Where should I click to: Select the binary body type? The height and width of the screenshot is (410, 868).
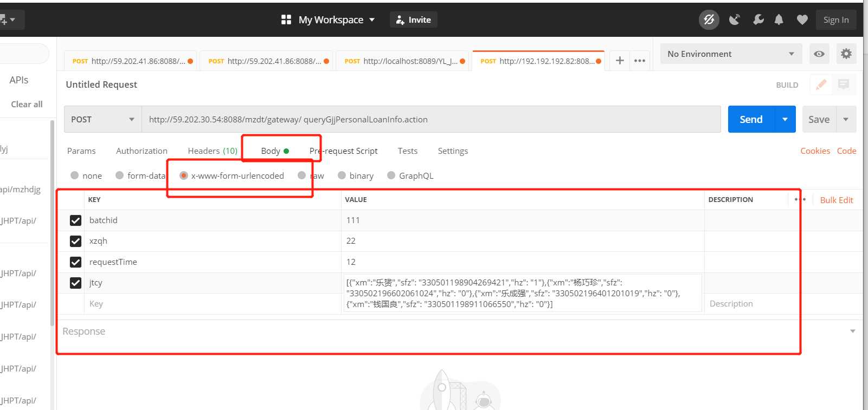tap(342, 175)
